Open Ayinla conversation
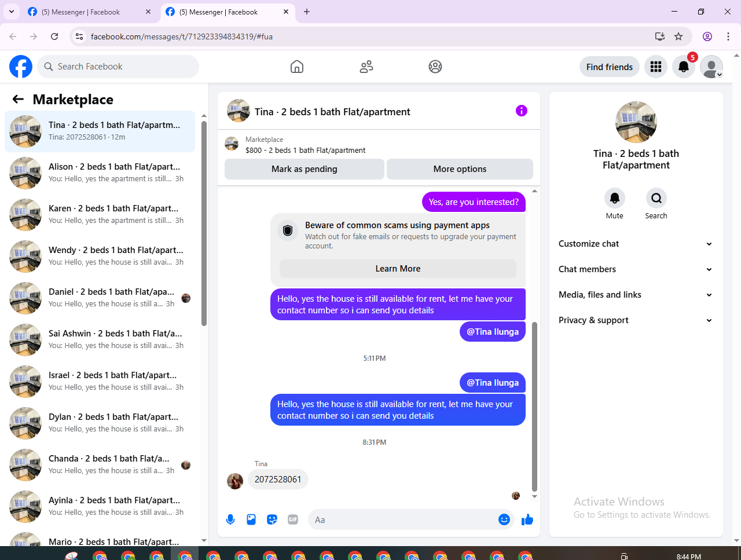The image size is (741, 560). point(100,507)
